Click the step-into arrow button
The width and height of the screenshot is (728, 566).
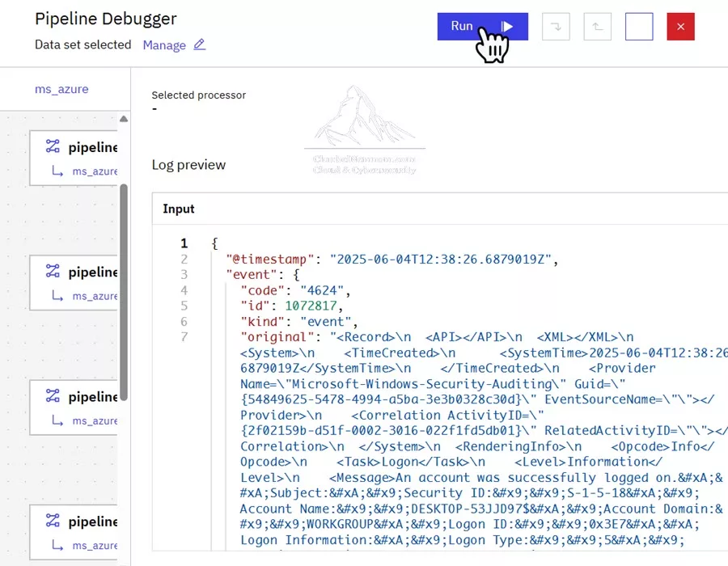click(x=556, y=27)
